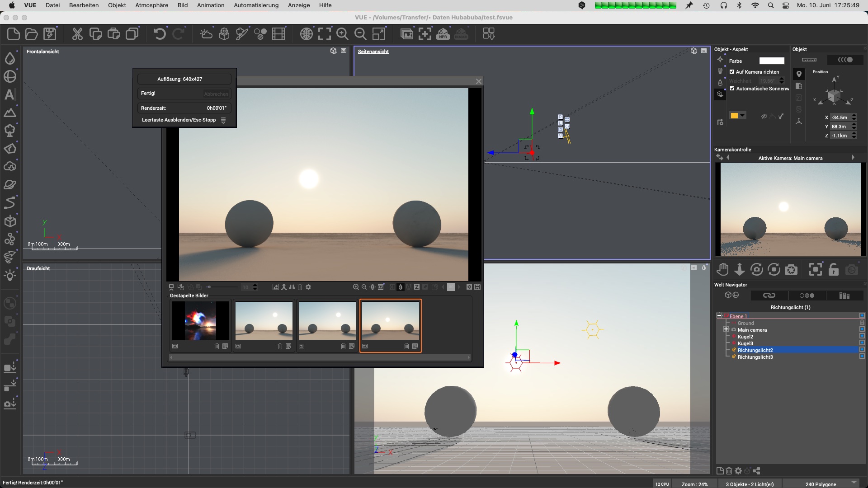Click the undo arrow toolbar icon
This screenshot has width=868, height=488.
[160, 34]
